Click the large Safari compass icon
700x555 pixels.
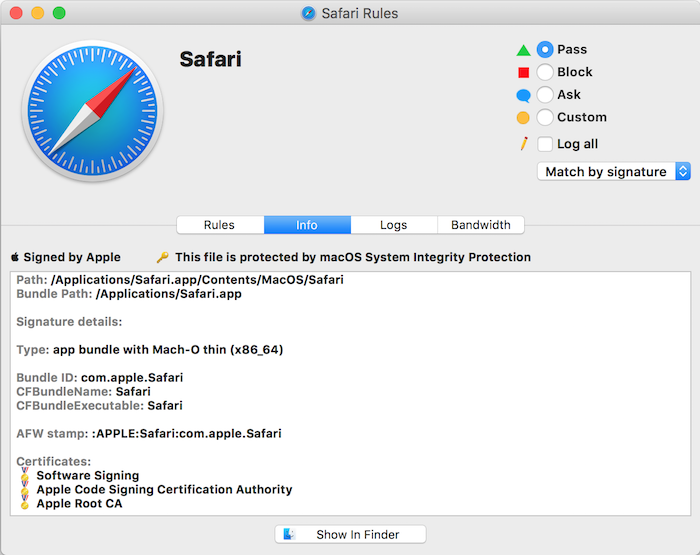92,111
